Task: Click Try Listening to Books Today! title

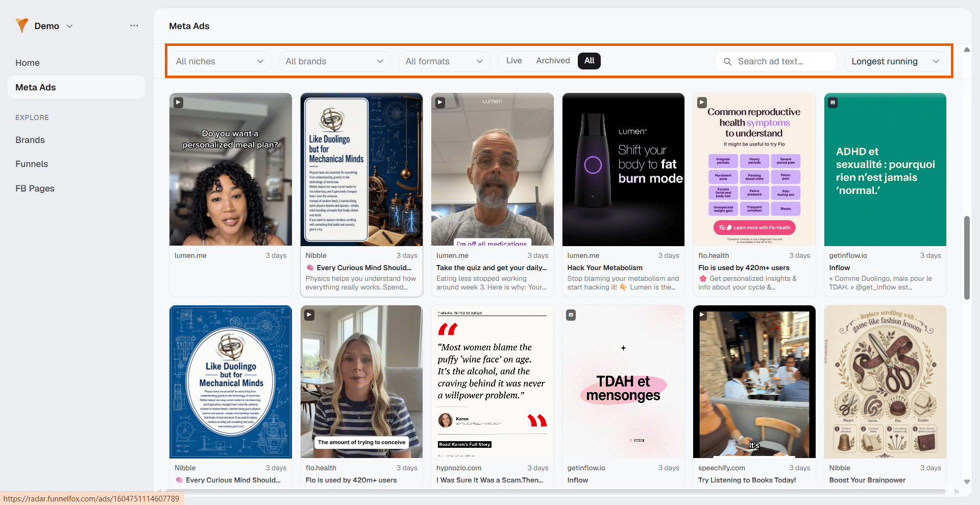Action: pos(747,480)
